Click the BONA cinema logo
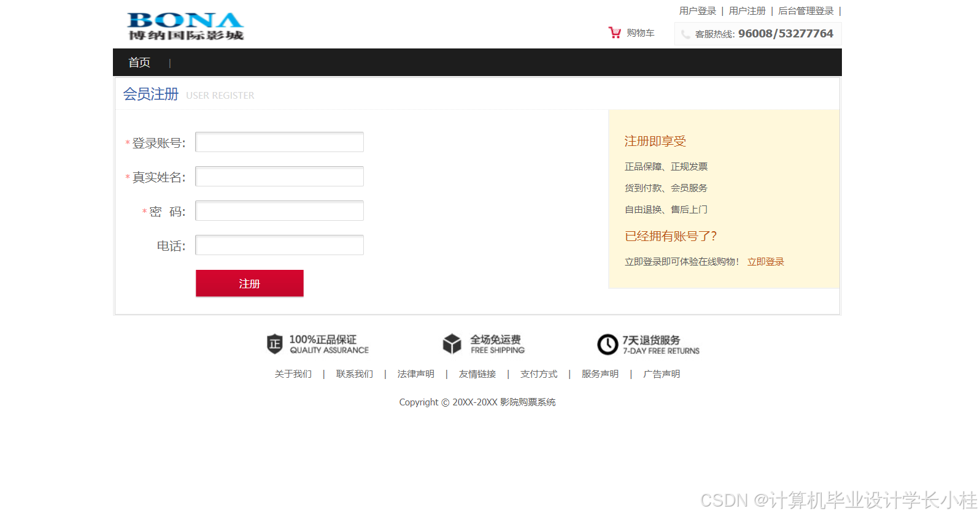 [185, 26]
